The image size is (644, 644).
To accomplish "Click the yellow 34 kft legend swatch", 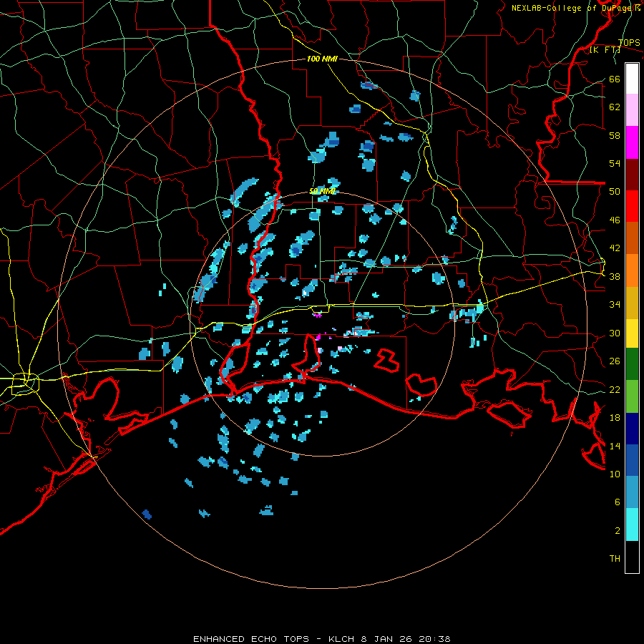I will click(632, 333).
